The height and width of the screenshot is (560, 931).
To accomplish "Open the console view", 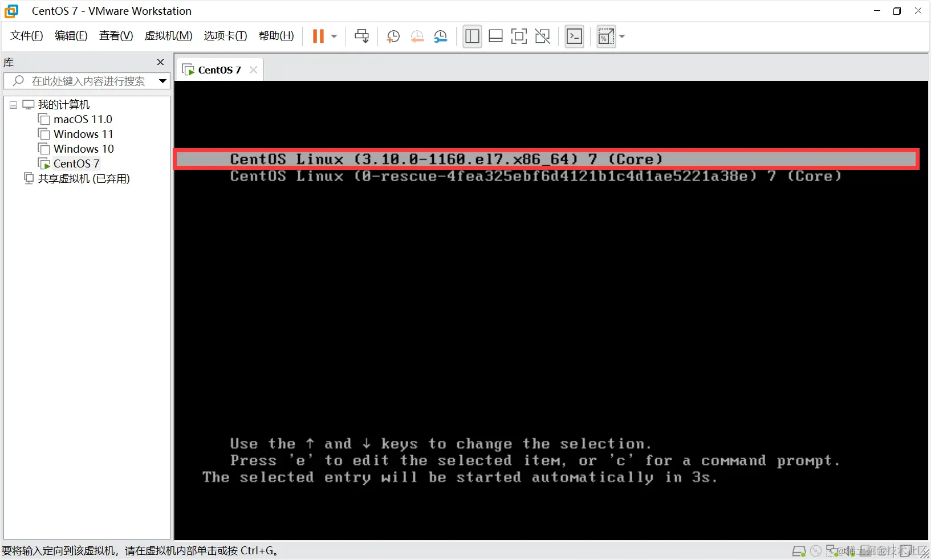I will click(x=574, y=36).
